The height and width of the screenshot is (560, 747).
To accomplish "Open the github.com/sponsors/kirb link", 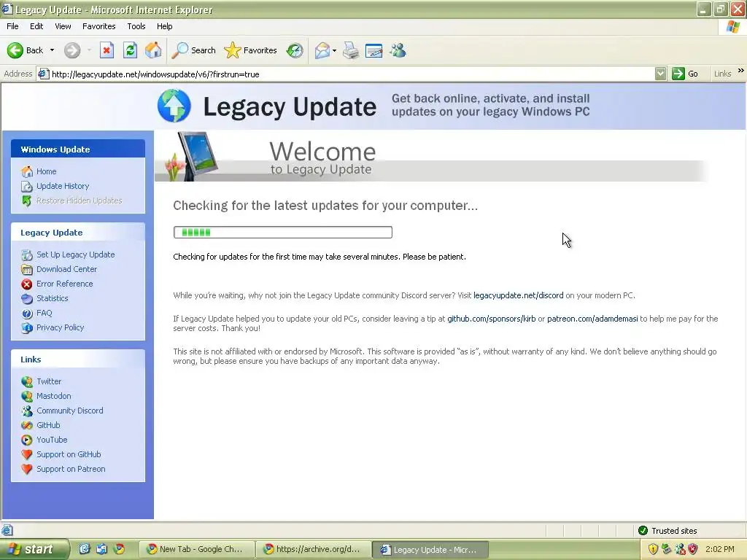I will 491,319.
